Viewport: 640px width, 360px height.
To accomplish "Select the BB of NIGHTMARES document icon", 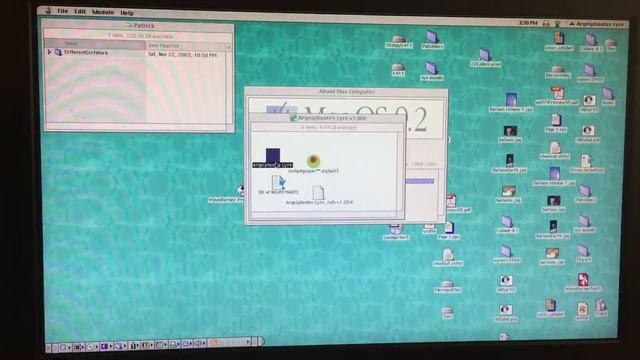I will (278, 185).
